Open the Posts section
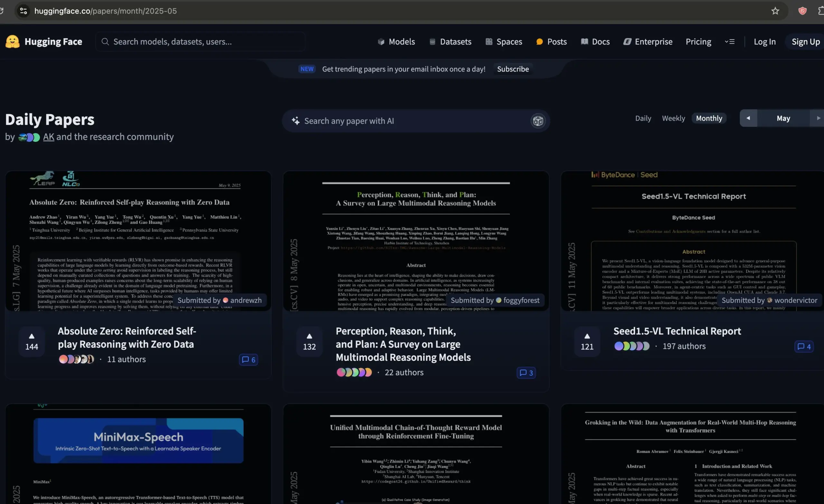824x504 pixels. tap(551, 42)
